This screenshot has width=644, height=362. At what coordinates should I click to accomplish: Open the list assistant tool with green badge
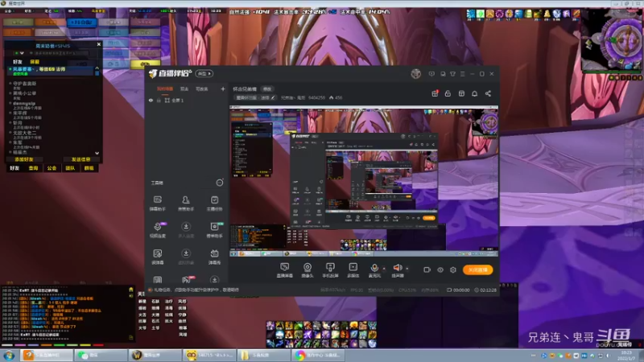tap(214, 230)
